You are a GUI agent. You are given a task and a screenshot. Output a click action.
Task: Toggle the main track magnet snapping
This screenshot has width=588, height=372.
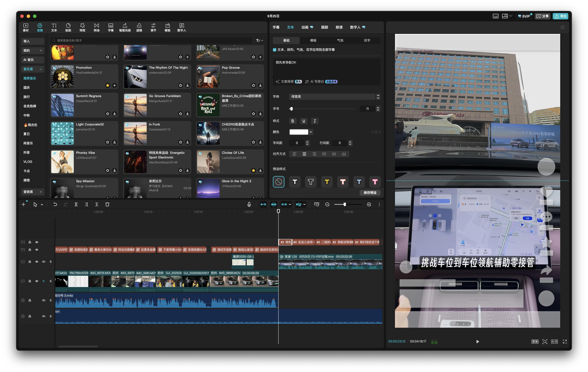(x=263, y=204)
